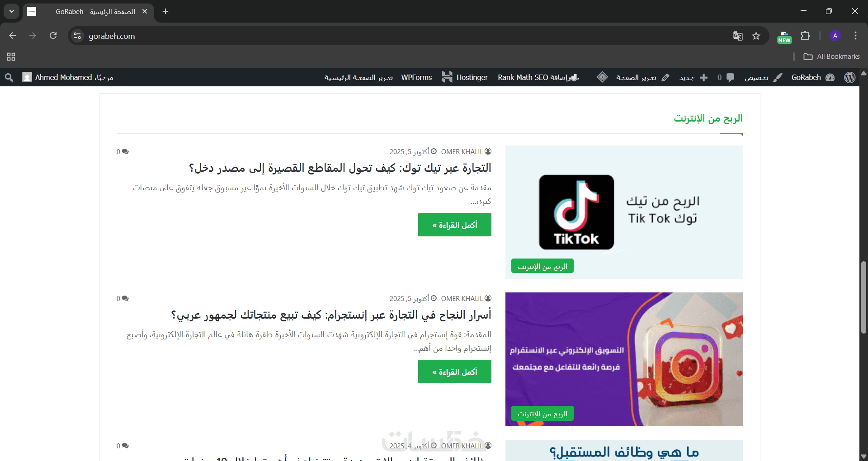This screenshot has width=868, height=461.
Task: Click the comment count on TikTok article
Action: (123, 152)
